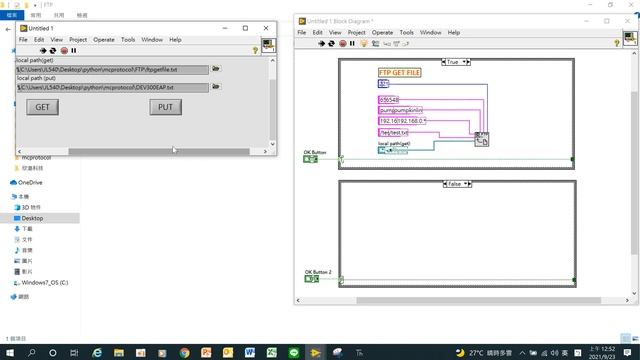
Task: Show hidden system tray icons
Action: (522, 353)
